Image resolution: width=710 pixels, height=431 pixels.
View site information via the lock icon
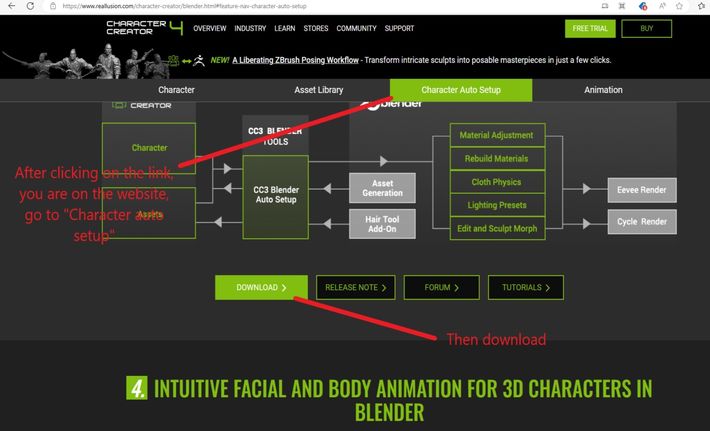pyautogui.click(x=53, y=6)
